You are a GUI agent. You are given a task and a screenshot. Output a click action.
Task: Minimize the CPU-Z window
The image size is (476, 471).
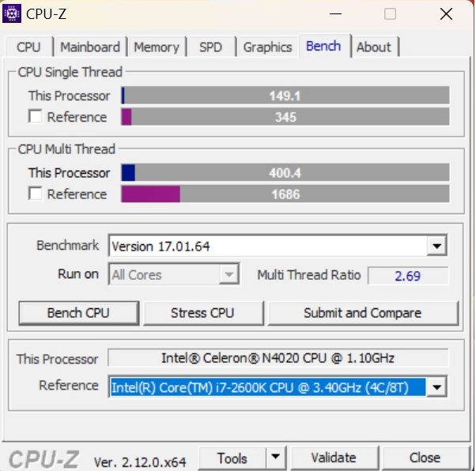tap(335, 14)
